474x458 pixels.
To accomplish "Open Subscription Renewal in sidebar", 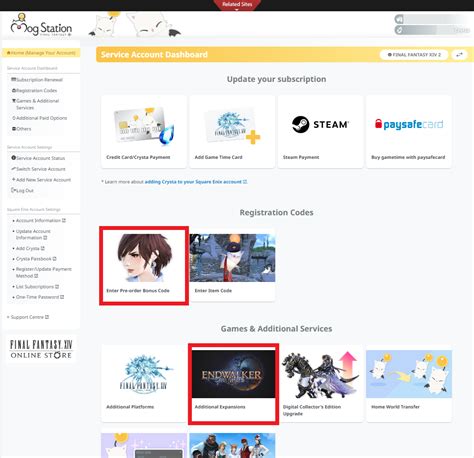I will tap(37, 80).
